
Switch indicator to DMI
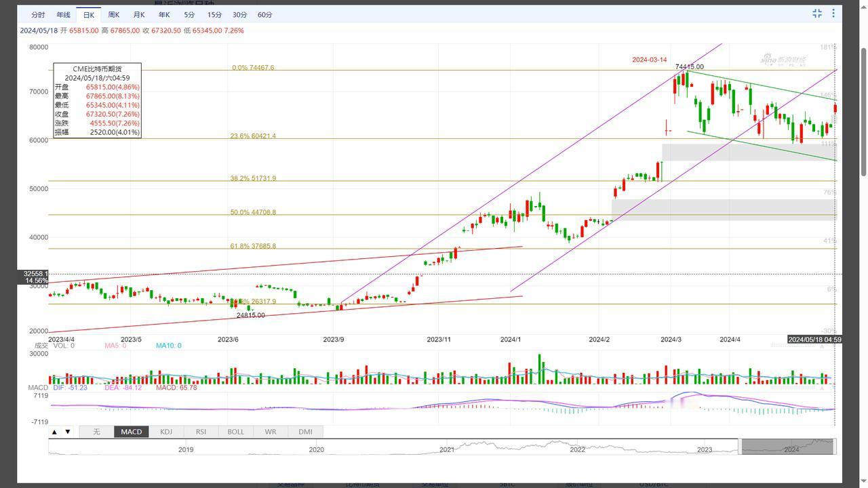[305, 432]
